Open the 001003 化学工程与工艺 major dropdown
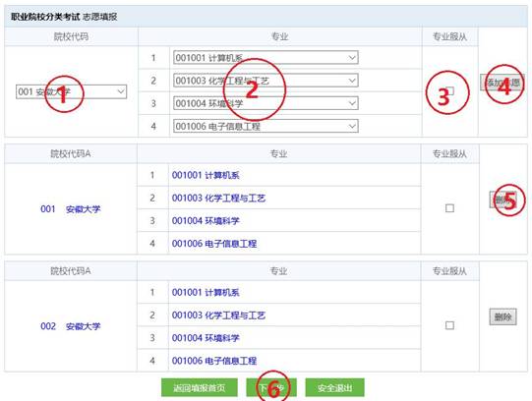Image resolution: width=532 pixels, height=401 pixels. coord(266,81)
